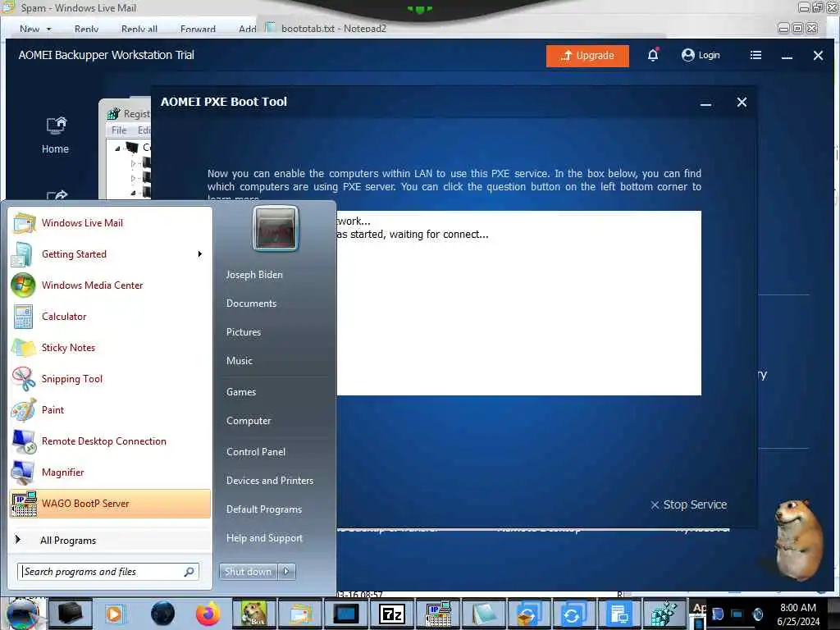Open the Notepad2 taskbar icon
This screenshot has height=630, width=840.
484,614
